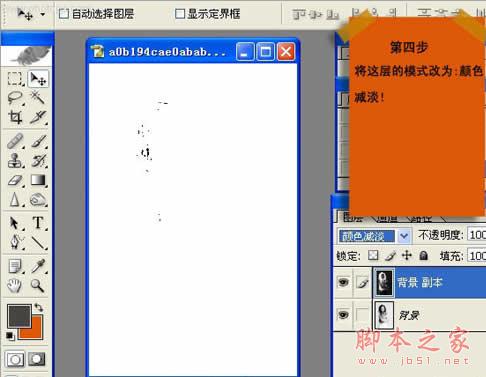Select the Gradient tool
The image size is (486, 377).
(x=38, y=180)
